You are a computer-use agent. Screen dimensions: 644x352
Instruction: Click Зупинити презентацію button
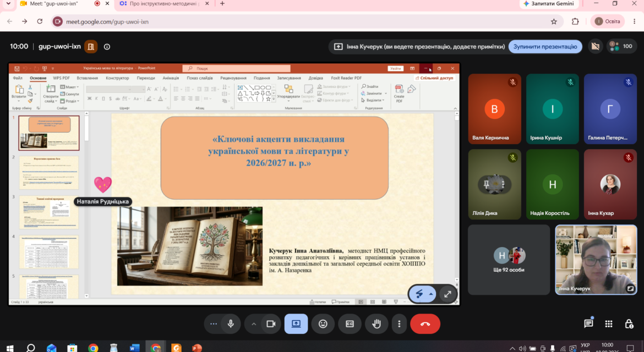(545, 46)
